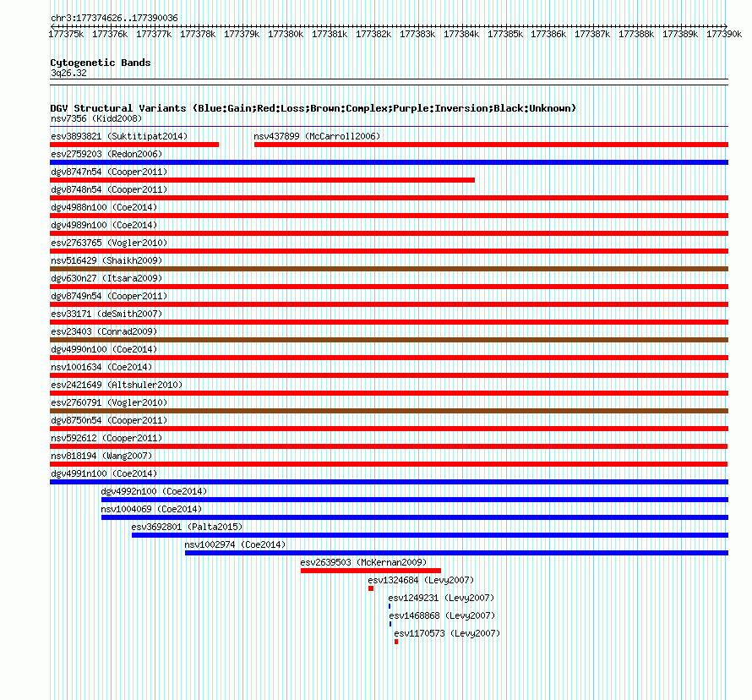Click the dgv4988n100 (Coe2014) label
Viewport: 752px width, 700px height.
(x=104, y=207)
